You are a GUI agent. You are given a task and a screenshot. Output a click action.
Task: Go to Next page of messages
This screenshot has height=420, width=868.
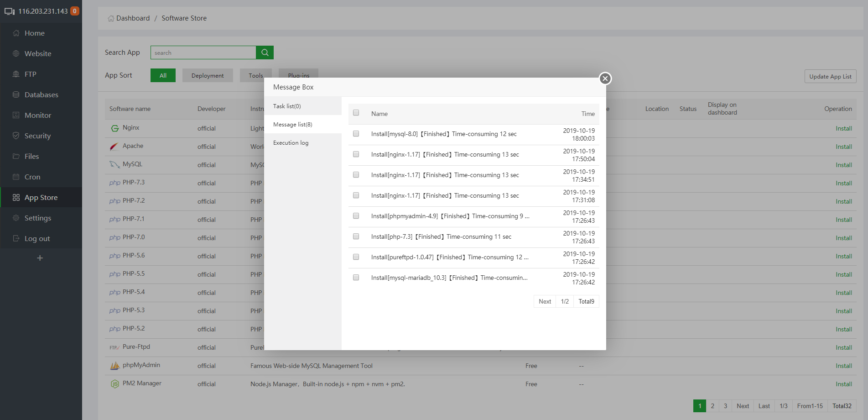[545, 301]
